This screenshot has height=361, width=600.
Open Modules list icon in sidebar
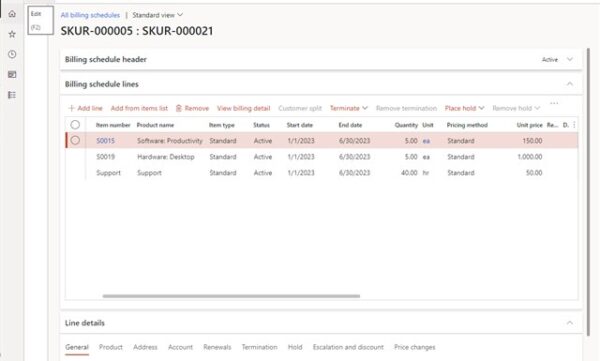pos(12,95)
